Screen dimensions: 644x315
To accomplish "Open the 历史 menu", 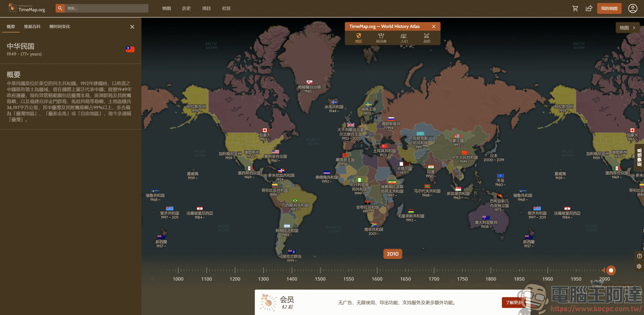I will [x=186, y=9].
